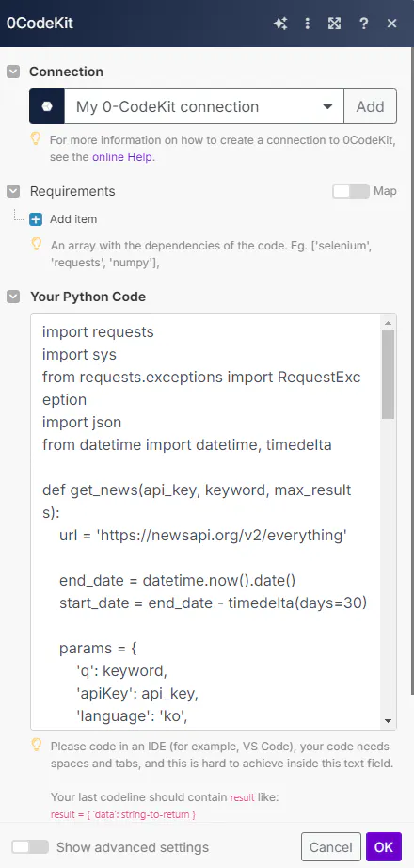Collapse the Requirements section

(13, 191)
